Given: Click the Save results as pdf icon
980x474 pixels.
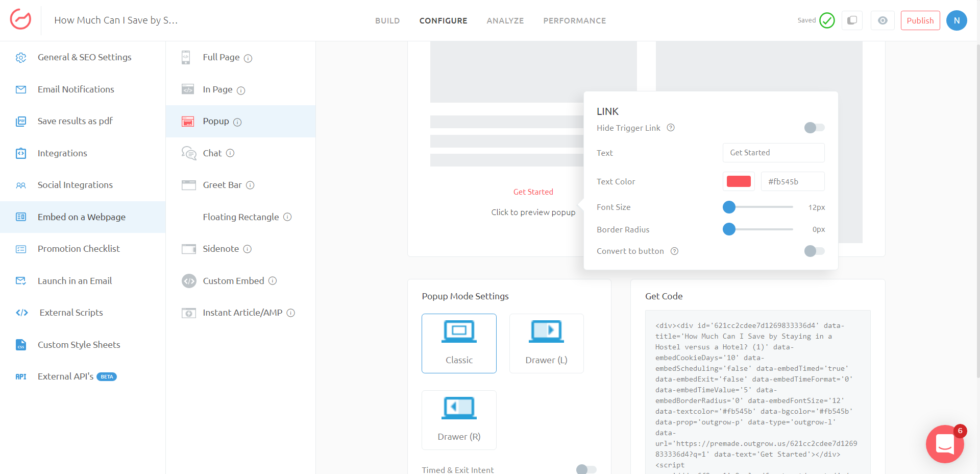Looking at the screenshot, I should coord(21,122).
